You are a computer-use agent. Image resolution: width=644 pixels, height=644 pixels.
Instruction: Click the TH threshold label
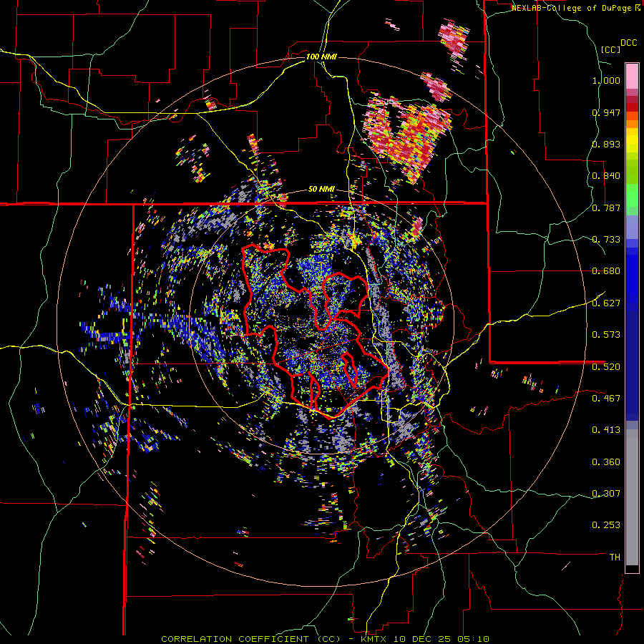click(615, 557)
